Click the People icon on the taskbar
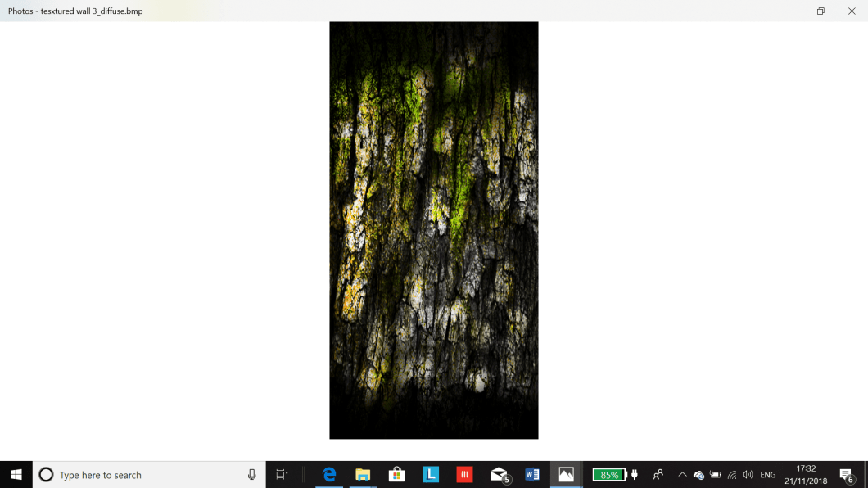The height and width of the screenshot is (488, 868). pos(658,474)
